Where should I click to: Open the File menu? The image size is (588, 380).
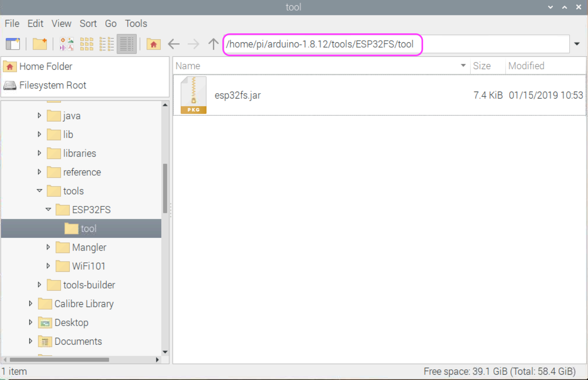coord(12,24)
